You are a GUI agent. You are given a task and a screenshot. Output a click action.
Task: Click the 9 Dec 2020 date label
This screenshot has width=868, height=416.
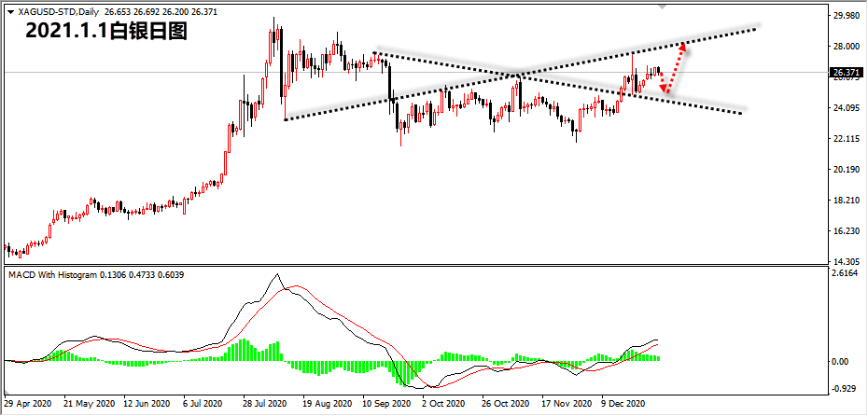[625, 403]
